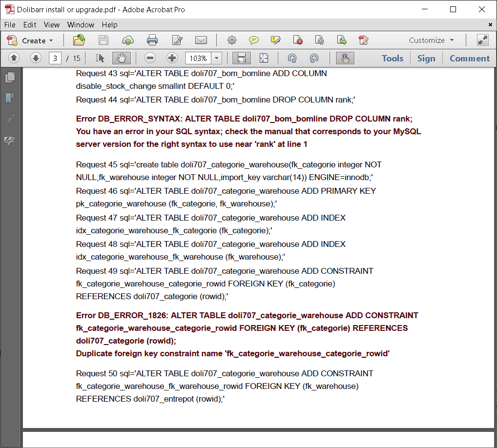Print the document with printer icon
Screen dimensions: 497x448
[x=152, y=41]
